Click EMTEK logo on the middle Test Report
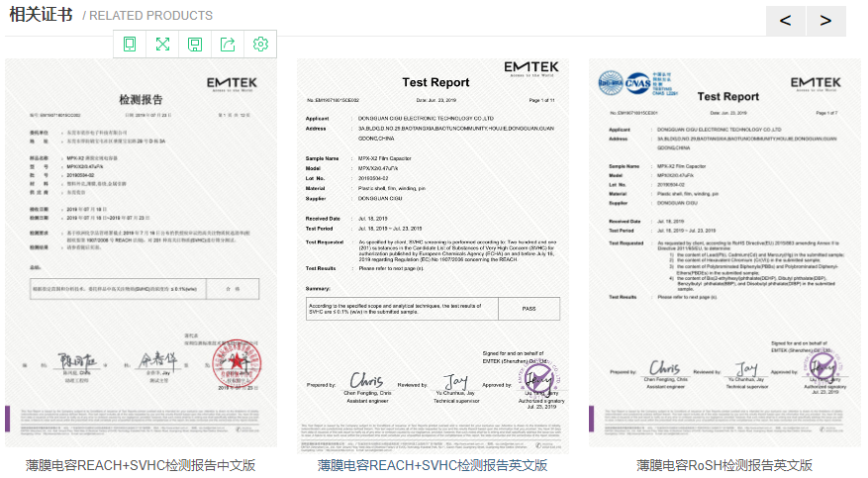Viewport: 868px width, 478px height. [x=530, y=69]
